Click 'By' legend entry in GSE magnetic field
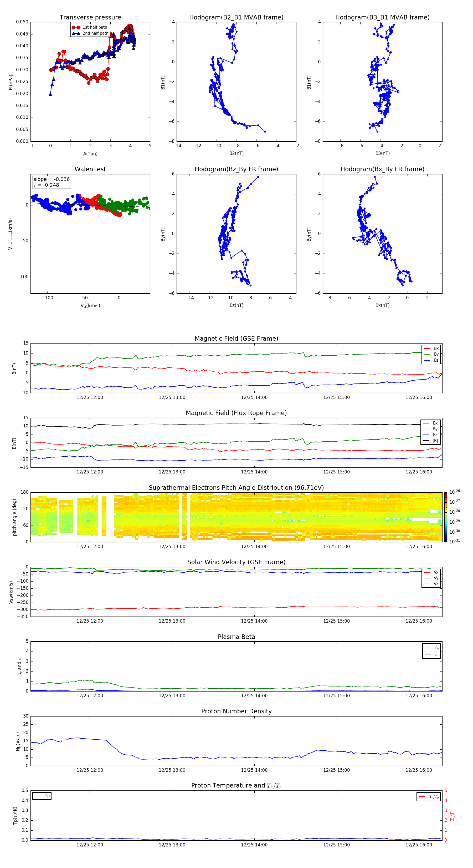This screenshot has height=868, width=473. coord(431,354)
